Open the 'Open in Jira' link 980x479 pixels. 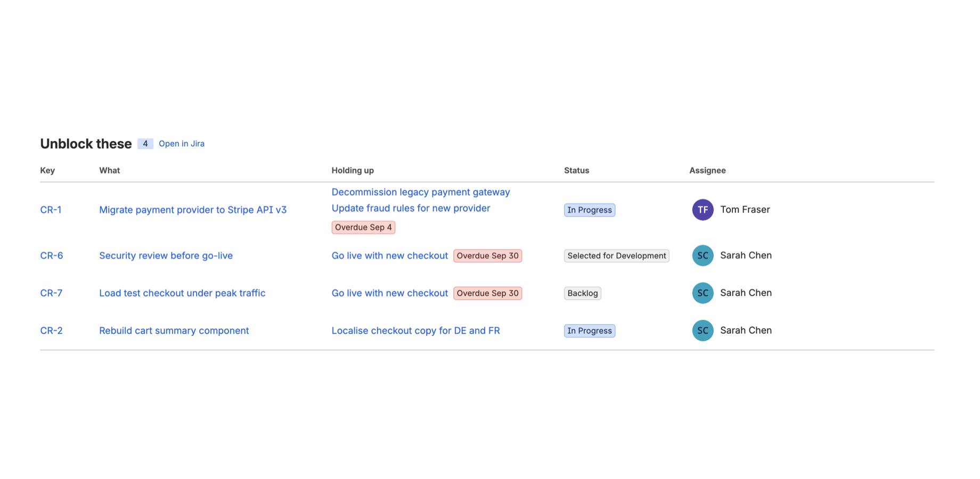click(x=182, y=144)
